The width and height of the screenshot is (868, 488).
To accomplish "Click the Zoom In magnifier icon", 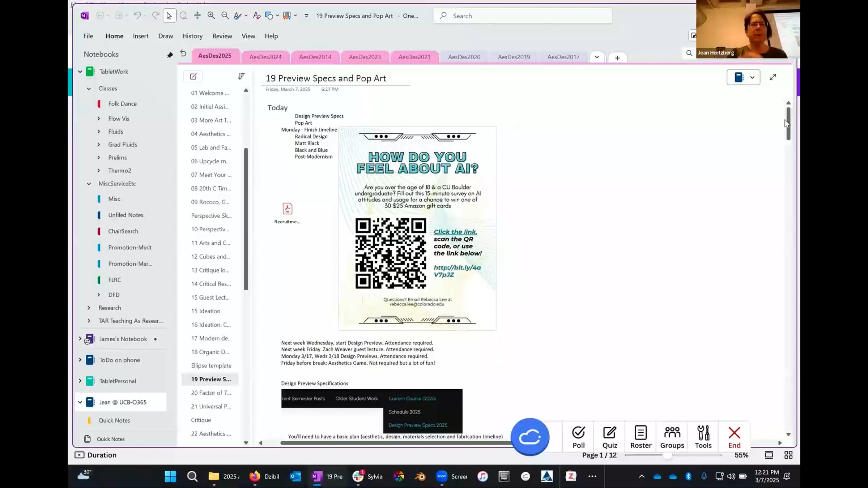I will [x=211, y=16].
